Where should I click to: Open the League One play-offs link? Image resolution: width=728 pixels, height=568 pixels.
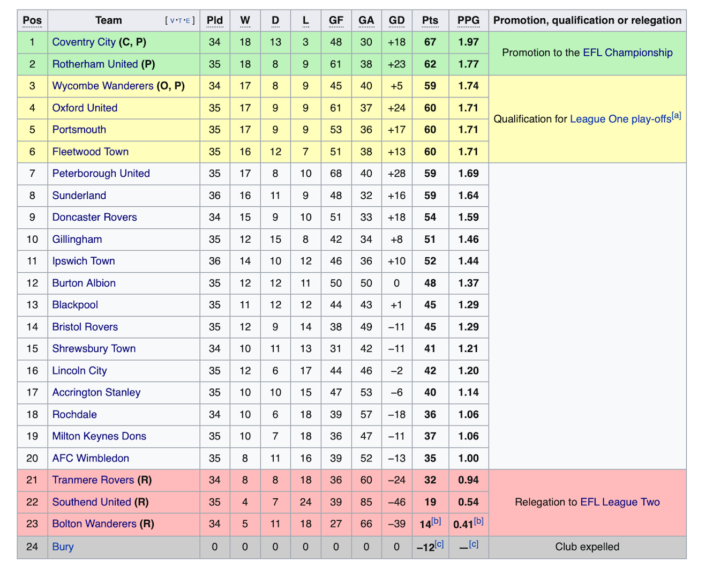coord(620,119)
